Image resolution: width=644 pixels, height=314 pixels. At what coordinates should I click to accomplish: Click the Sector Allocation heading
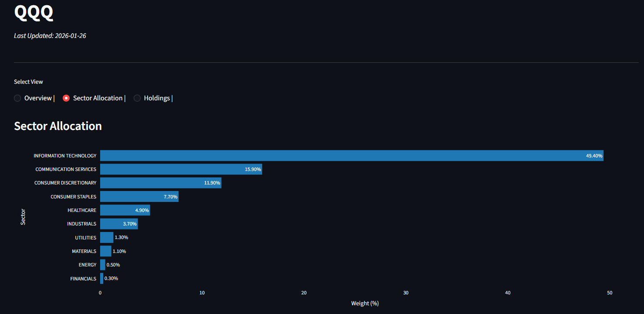pos(58,126)
